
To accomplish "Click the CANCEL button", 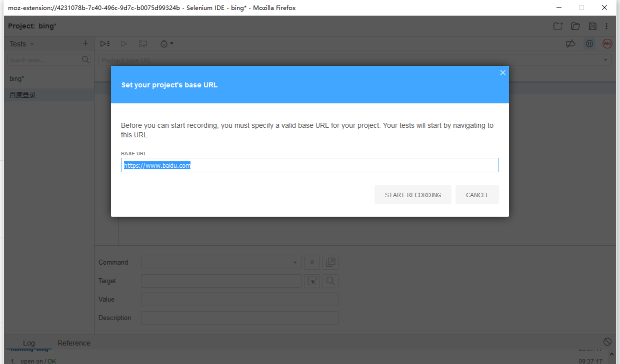I will click(477, 195).
